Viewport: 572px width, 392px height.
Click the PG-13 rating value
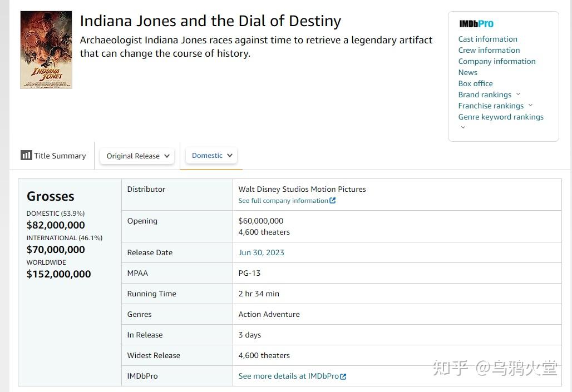pyautogui.click(x=249, y=273)
